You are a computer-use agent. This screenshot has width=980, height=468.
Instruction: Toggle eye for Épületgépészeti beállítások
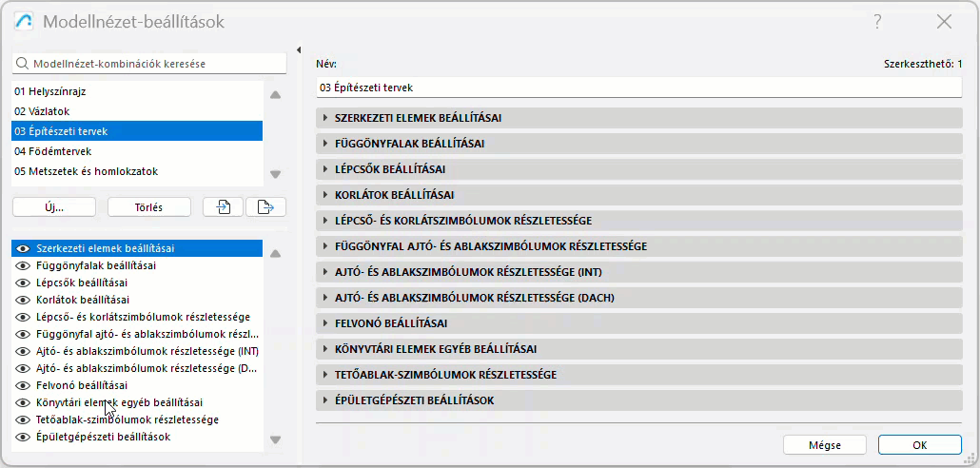(x=23, y=437)
